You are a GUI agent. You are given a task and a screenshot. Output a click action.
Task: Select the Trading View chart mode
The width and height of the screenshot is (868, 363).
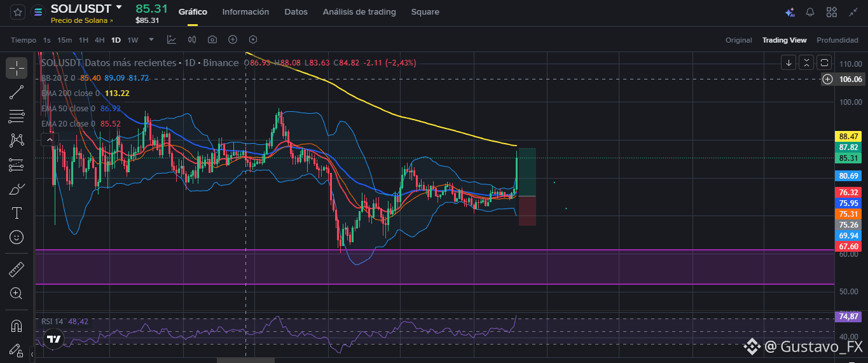tap(785, 40)
